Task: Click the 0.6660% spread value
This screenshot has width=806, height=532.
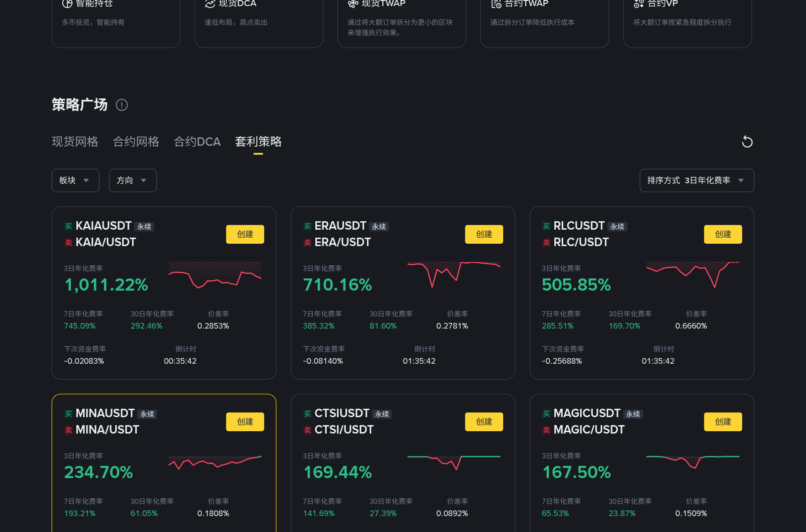Action: pos(691,326)
